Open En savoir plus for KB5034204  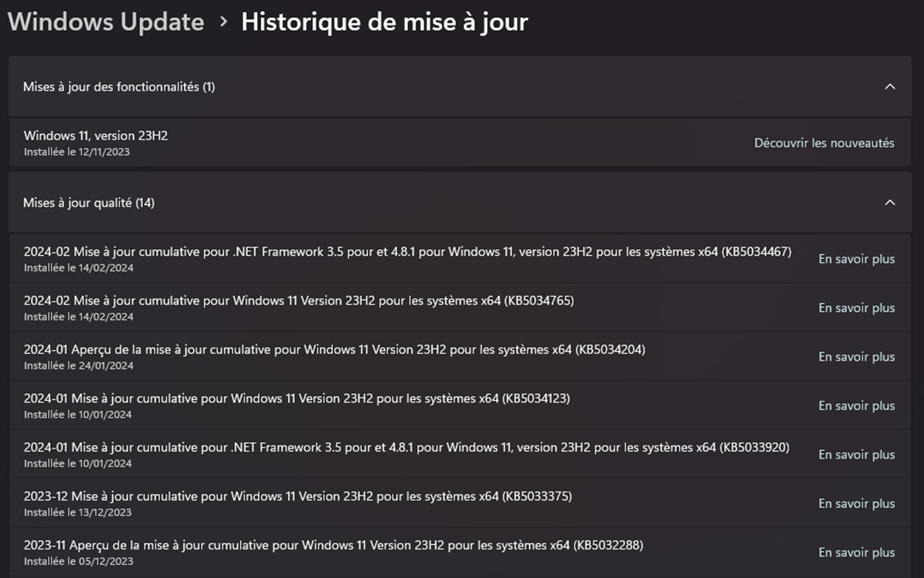856,357
